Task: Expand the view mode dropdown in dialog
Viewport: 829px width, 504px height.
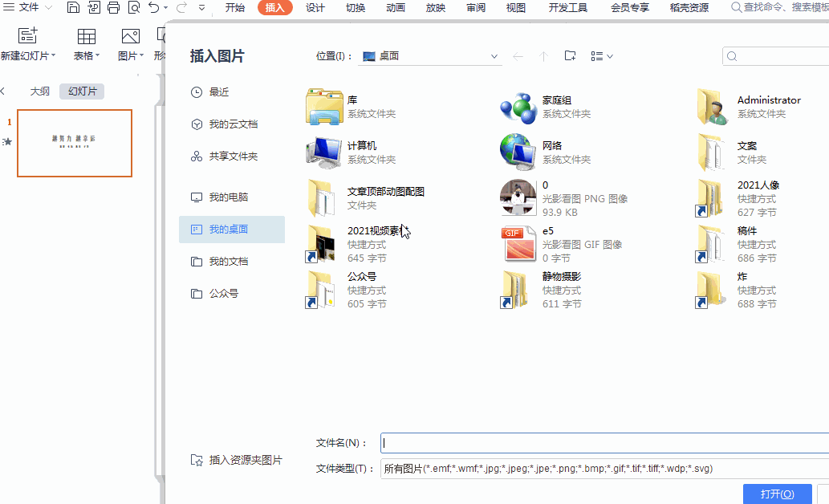Action: pos(602,56)
